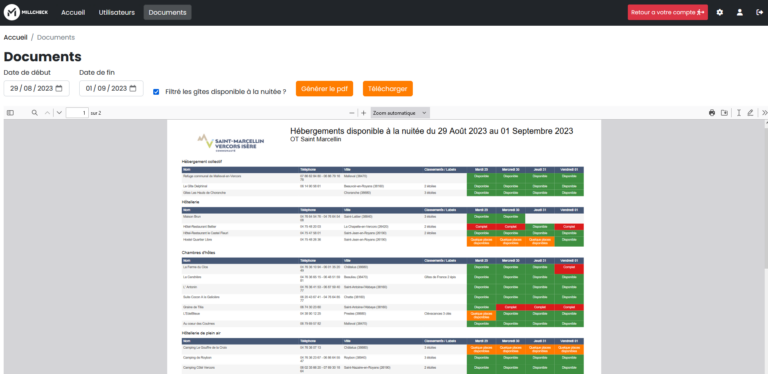Uncheck Filtré les gîtes disponible checkbox
Screen dimensions: 768x374
(156, 92)
